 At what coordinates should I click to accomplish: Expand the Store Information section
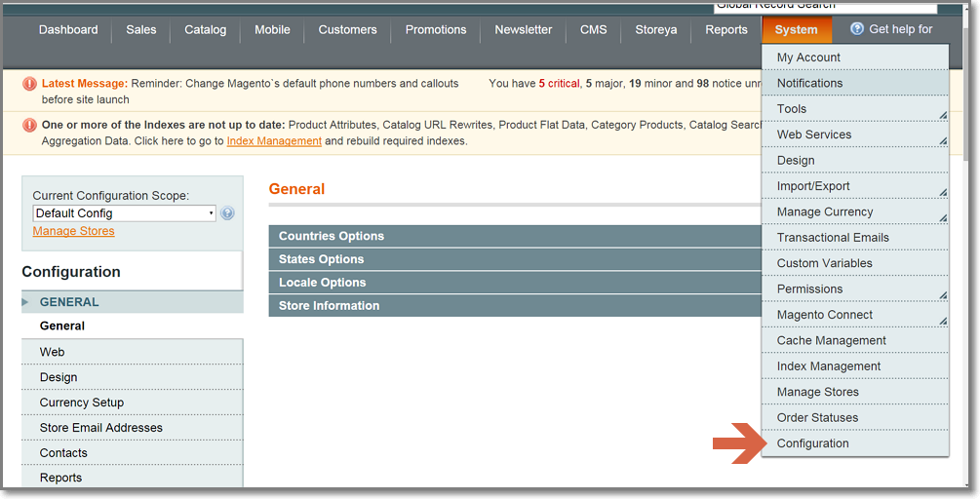(514, 306)
